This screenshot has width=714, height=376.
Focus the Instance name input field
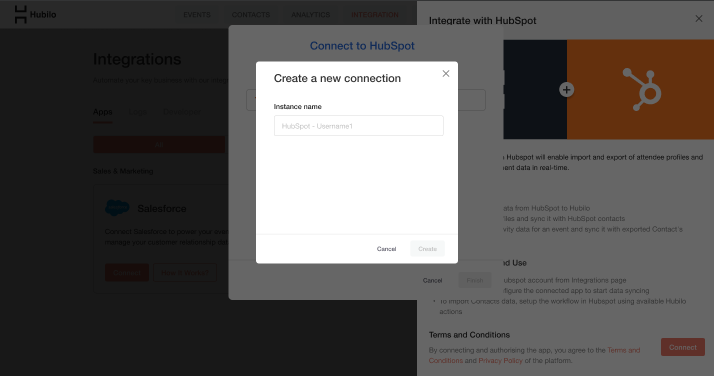tap(359, 126)
